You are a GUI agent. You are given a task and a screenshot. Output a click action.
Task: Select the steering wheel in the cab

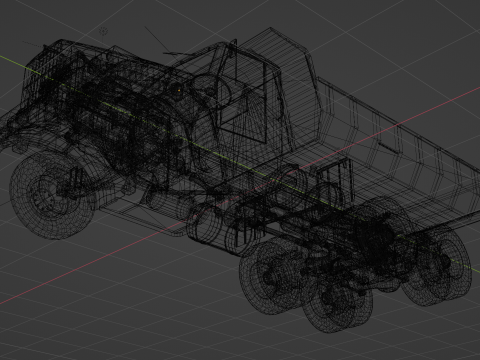click(212, 91)
